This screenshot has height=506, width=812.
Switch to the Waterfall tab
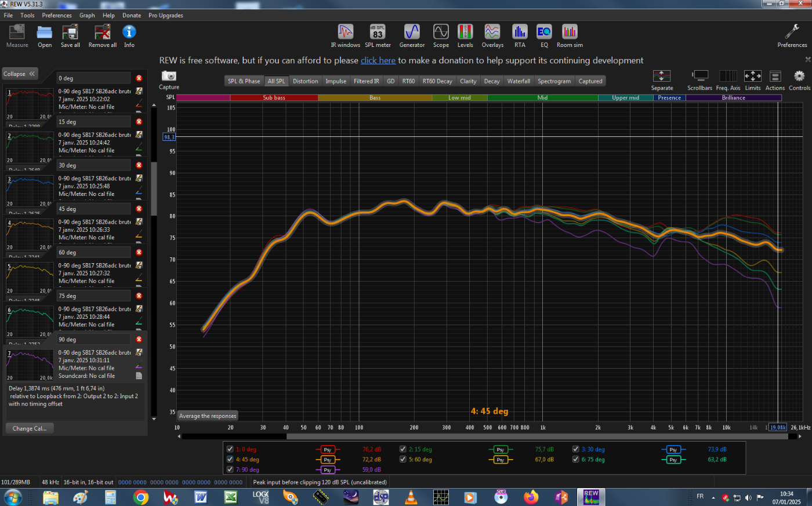[x=519, y=81]
